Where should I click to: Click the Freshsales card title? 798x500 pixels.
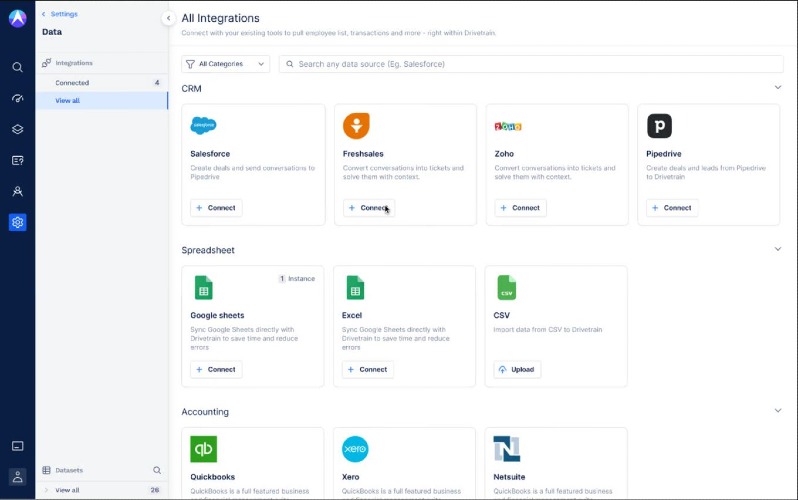363,154
